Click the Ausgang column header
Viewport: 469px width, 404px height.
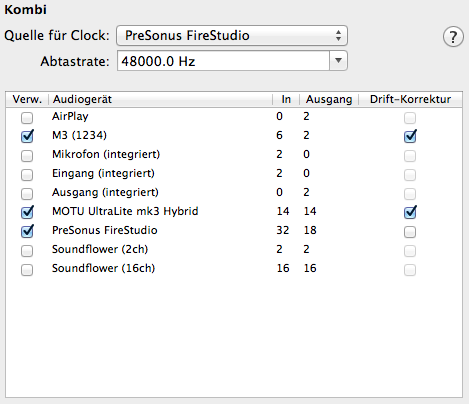329,99
